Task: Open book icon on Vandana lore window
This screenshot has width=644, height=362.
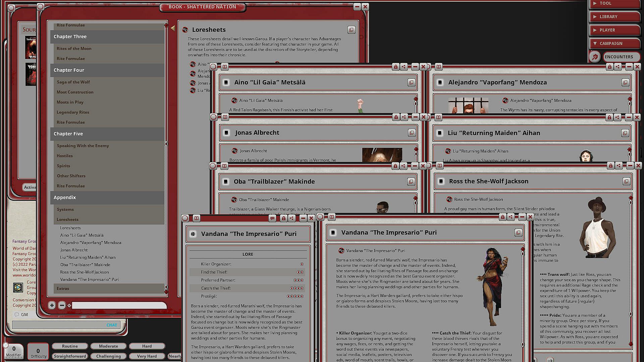Action: (x=197, y=219)
